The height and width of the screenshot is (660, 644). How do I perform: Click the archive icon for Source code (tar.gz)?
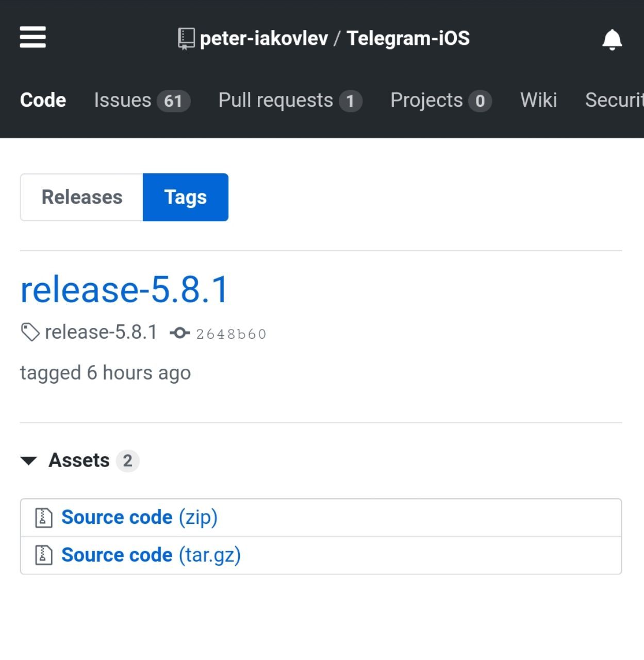[44, 555]
